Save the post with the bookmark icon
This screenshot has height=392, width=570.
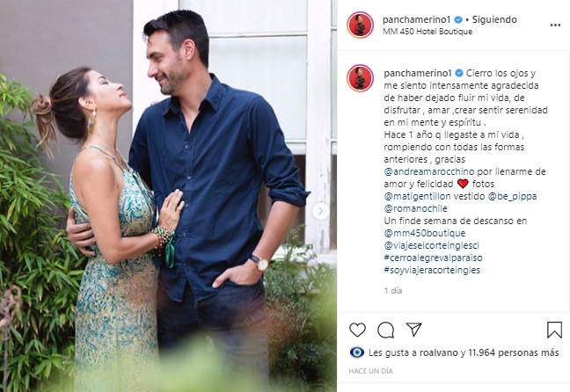554,330
